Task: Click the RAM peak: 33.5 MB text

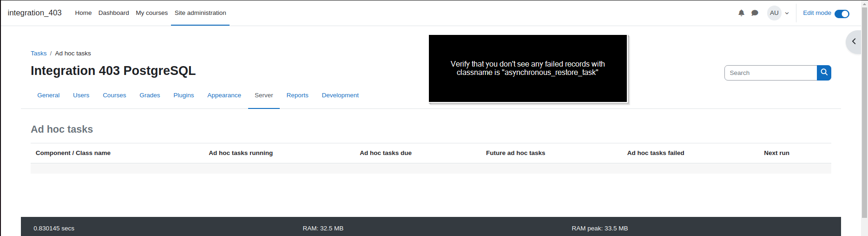Action: pos(599,229)
